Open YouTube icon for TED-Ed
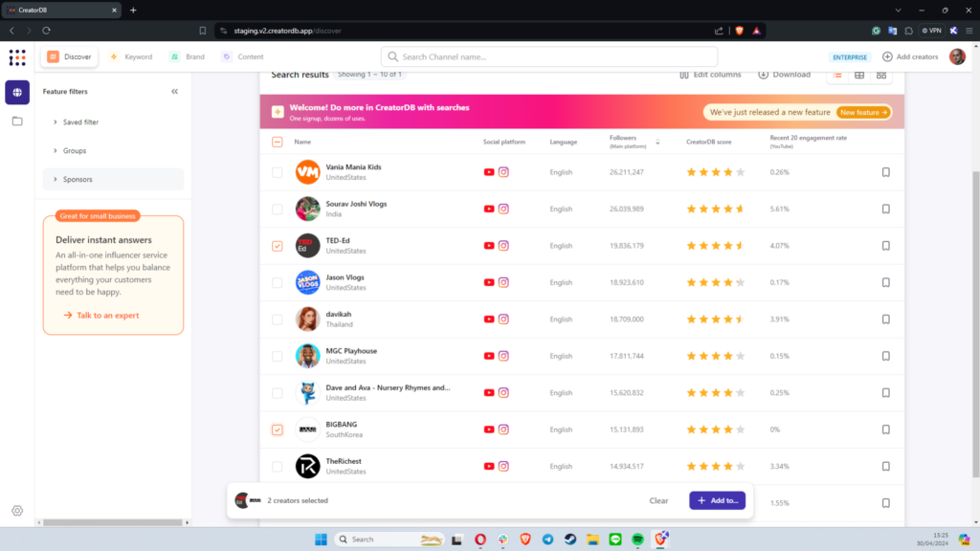The height and width of the screenshot is (551, 980). (x=489, y=246)
